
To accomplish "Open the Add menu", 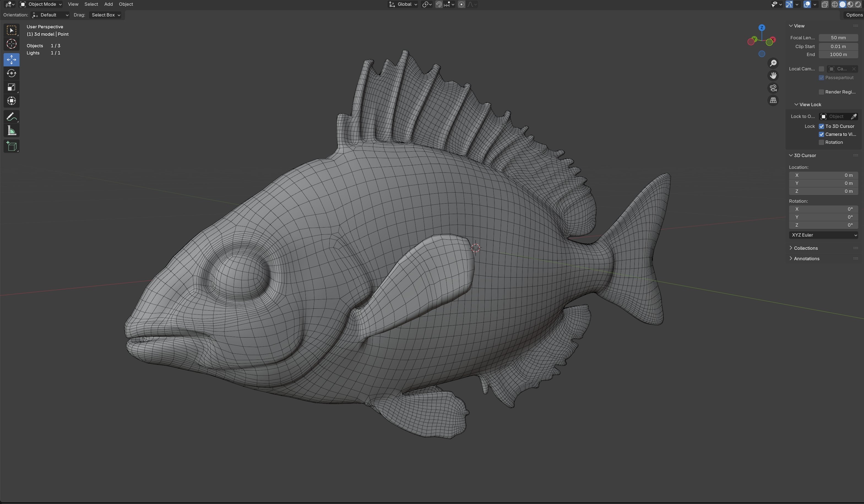I will pos(108,4).
